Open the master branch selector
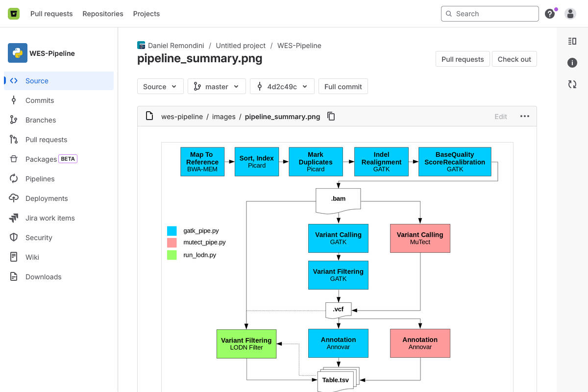Viewport: 588px width, 392px height. tap(217, 86)
